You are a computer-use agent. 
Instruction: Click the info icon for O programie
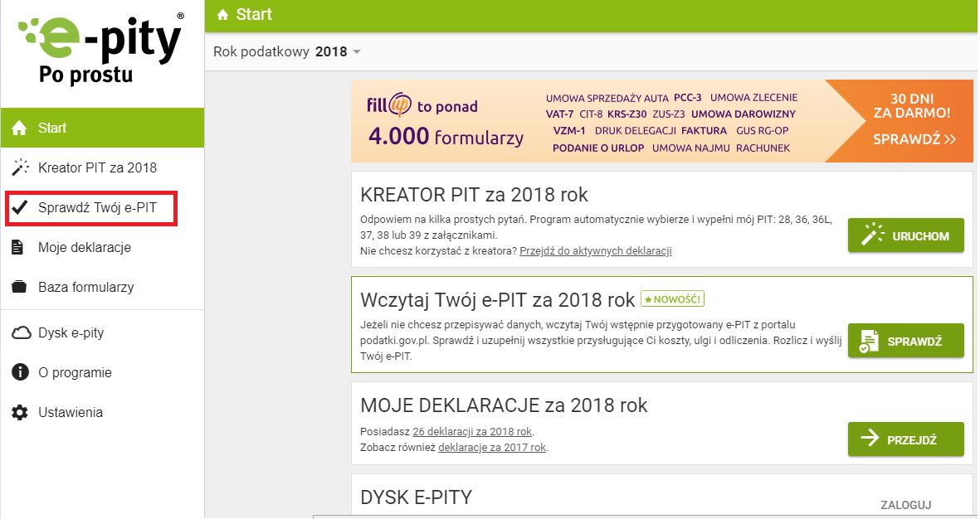[x=20, y=373]
